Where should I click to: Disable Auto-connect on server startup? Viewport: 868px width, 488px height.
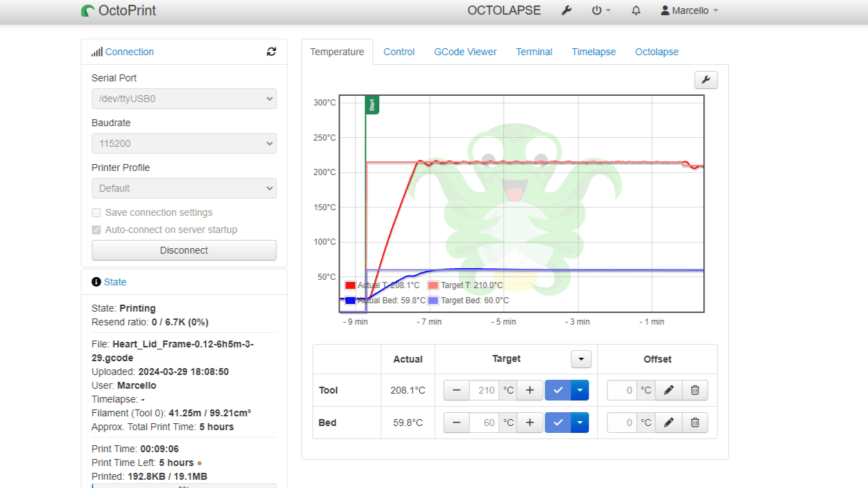click(97, 230)
